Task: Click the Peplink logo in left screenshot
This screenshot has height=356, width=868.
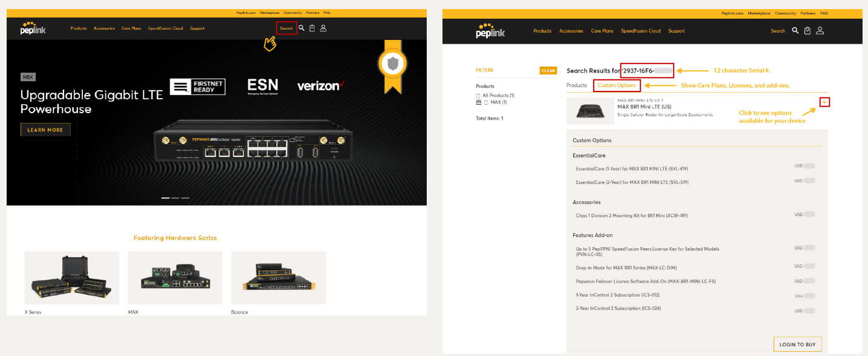Action: point(33,28)
